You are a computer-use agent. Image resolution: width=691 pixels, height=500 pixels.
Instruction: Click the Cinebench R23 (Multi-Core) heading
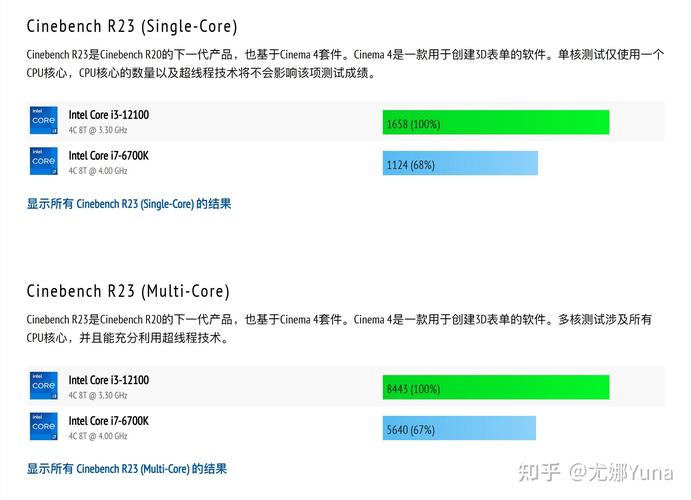pyautogui.click(x=127, y=291)
